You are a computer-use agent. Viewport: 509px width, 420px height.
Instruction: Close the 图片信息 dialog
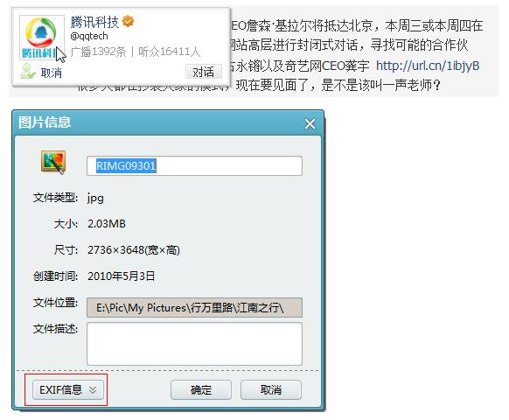click(x=310, y=123)
